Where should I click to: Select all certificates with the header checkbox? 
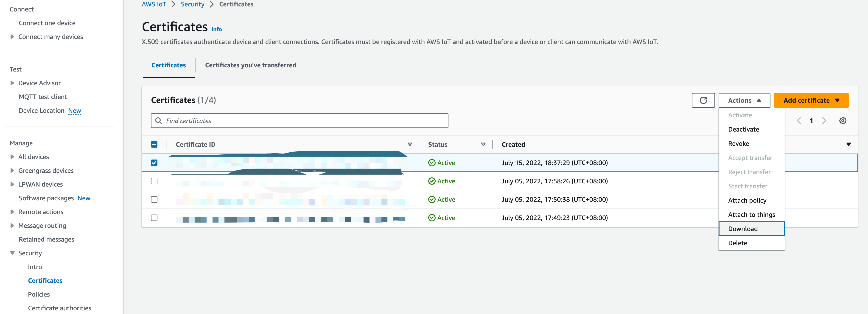click(x=154, y=144)
